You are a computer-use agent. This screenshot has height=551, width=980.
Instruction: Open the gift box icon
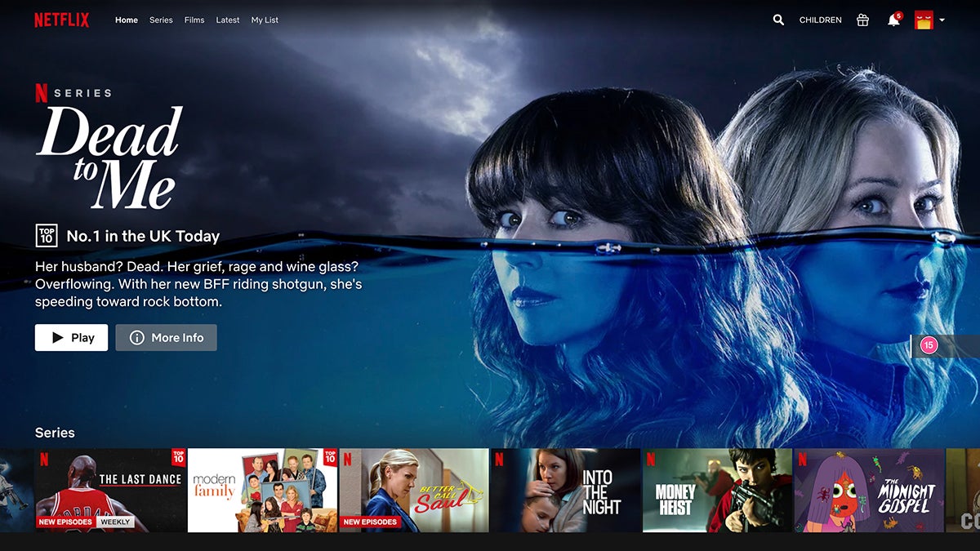(x=862, y=20)
